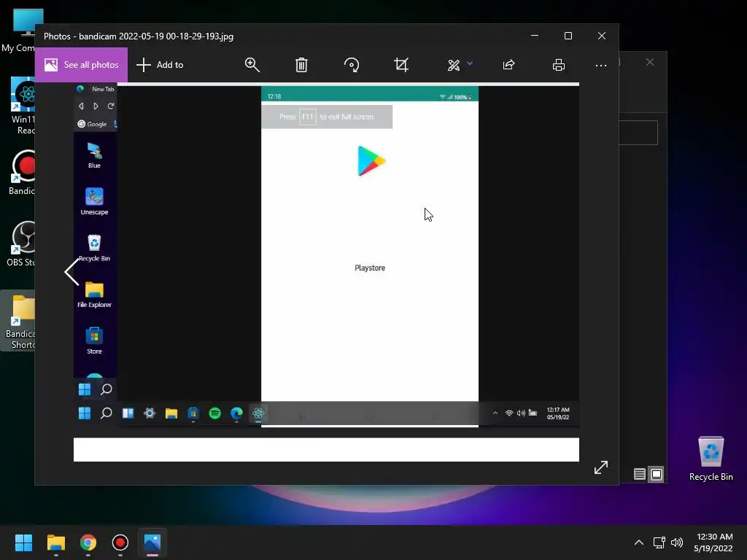Viewport: 747px width, 560px height.
Task: Open the clock and date flyout
Action: [713, 542]
